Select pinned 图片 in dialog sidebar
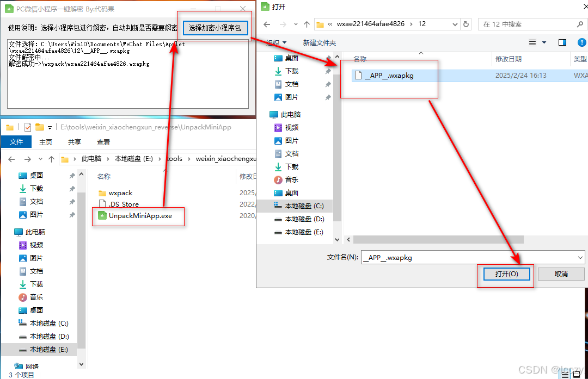This screenshot has width=588, height=379. pyautogui.click(x=291, y=97)
